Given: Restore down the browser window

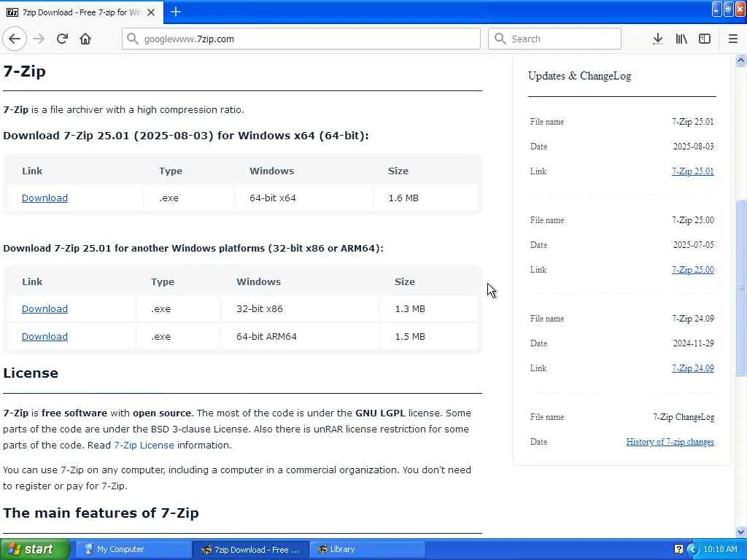Looking at the screenshot, I should tap(729, 9).
